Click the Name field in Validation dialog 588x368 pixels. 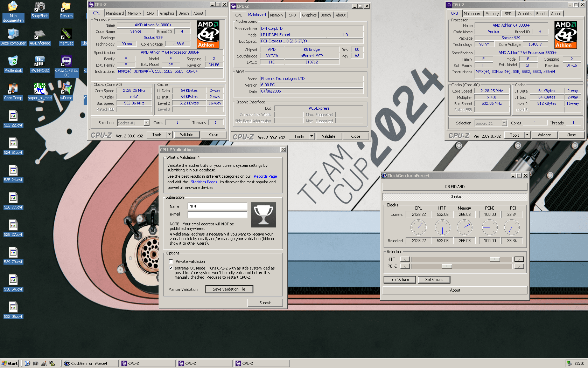click(217, 206)
